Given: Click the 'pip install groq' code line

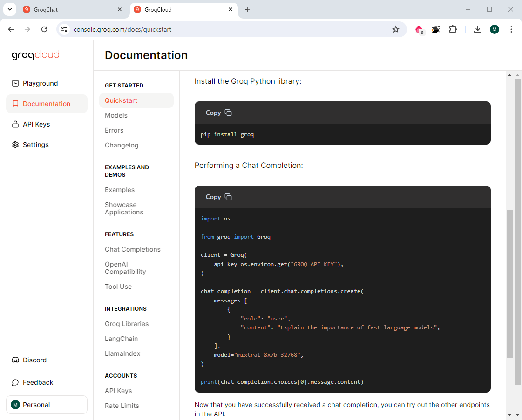Looking at the screenshot, I should pos(227,134).
